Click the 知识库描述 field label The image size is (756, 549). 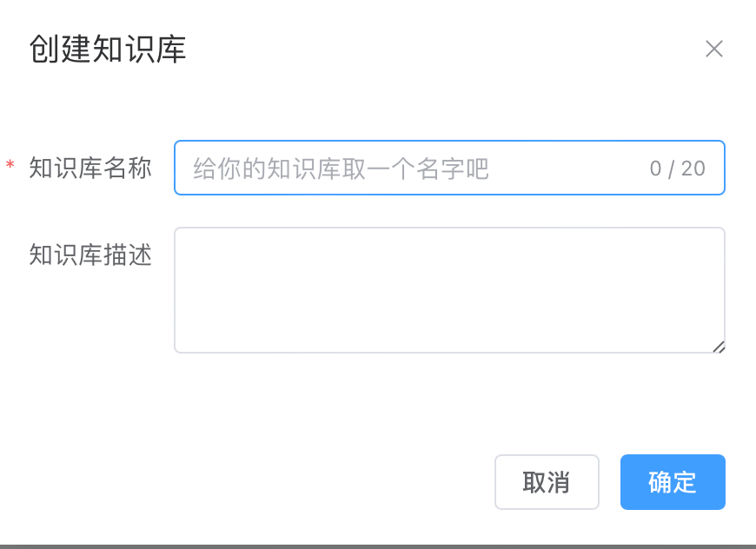coord(90,255)
